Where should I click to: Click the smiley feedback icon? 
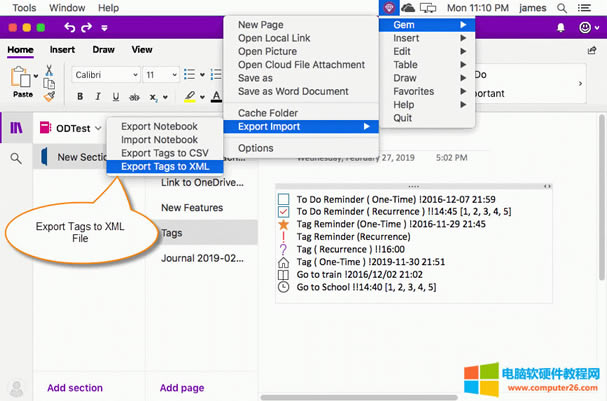[x=585, y=27]
